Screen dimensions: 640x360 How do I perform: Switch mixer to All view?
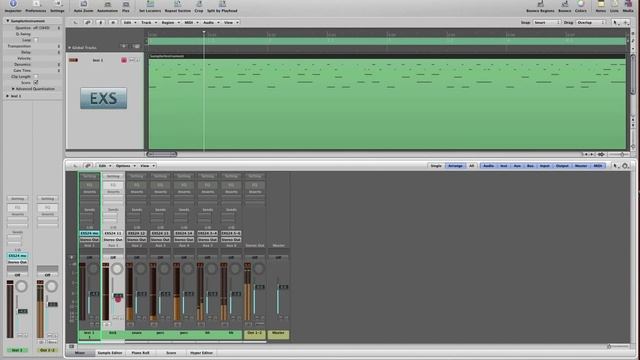[x=471, y=166]
